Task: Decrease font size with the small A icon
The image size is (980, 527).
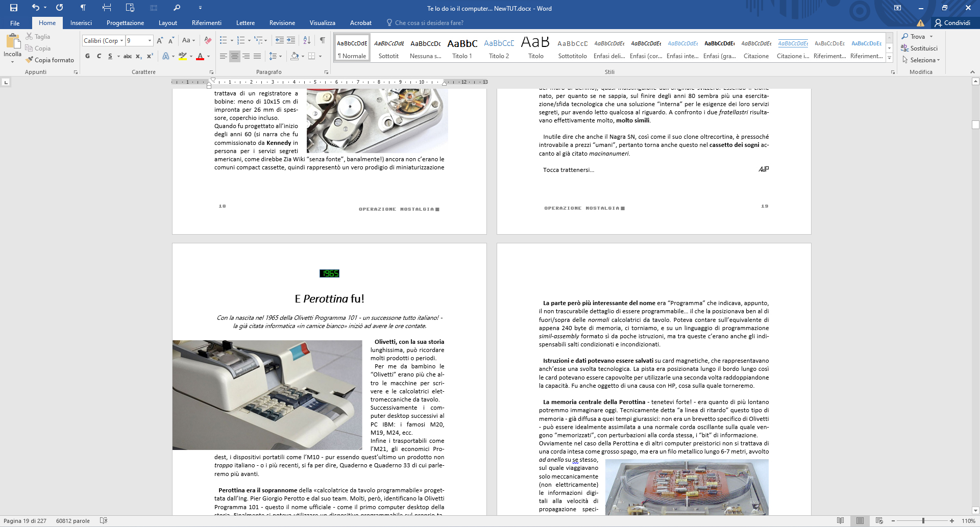Action: point(171,40)
